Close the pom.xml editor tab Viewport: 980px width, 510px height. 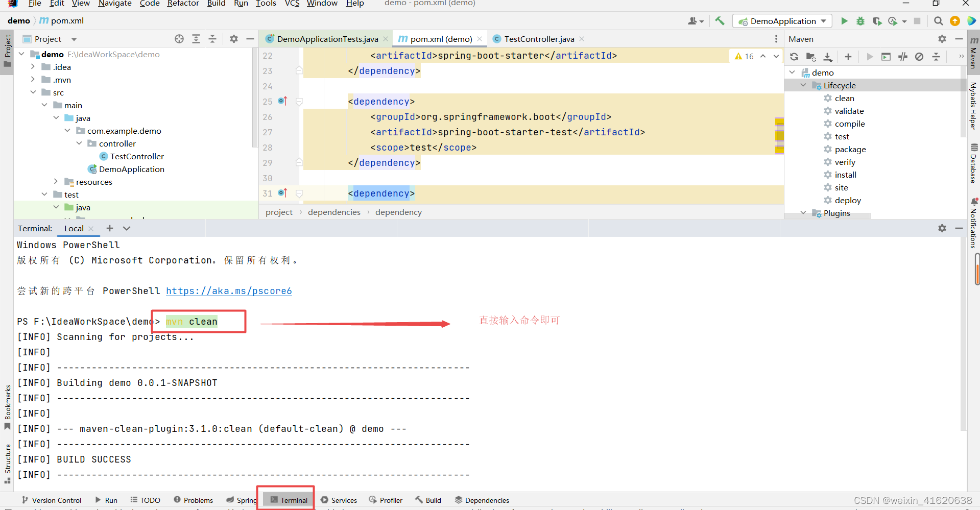[480, 39]
